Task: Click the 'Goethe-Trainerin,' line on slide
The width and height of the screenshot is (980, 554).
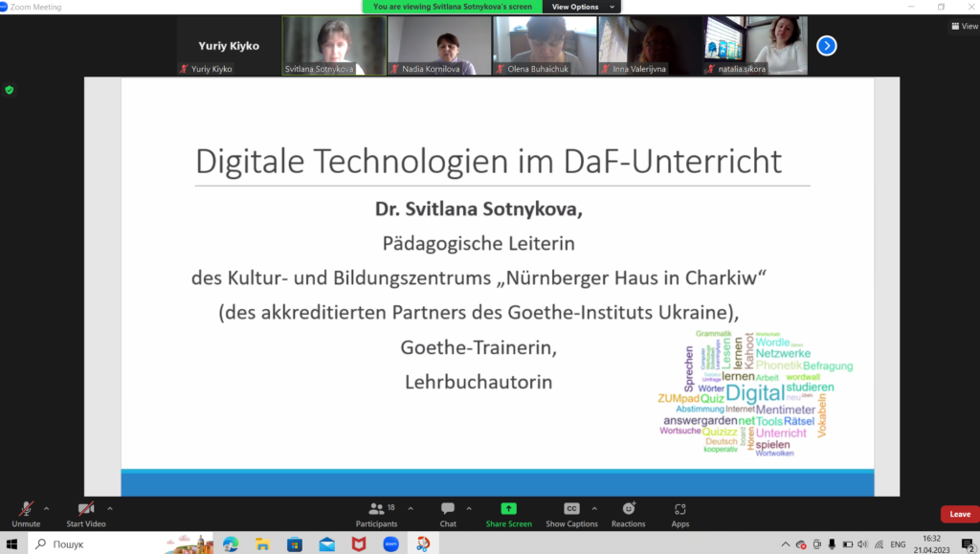Action: 479,347
